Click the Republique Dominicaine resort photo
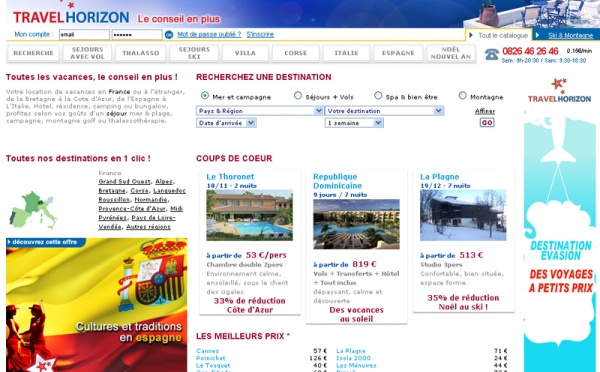 click(x=356, y=224)
